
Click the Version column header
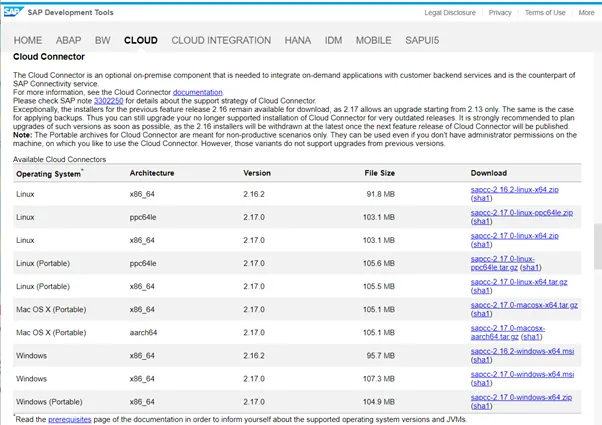[257, 173]
